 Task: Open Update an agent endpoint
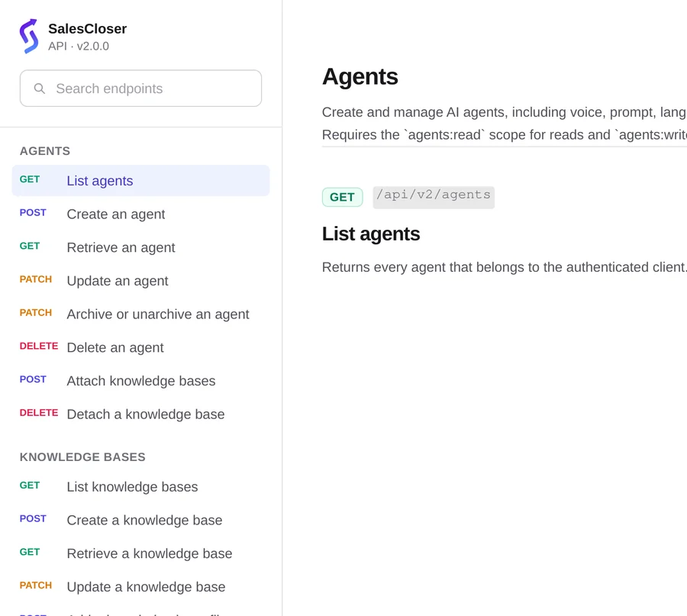140,280
